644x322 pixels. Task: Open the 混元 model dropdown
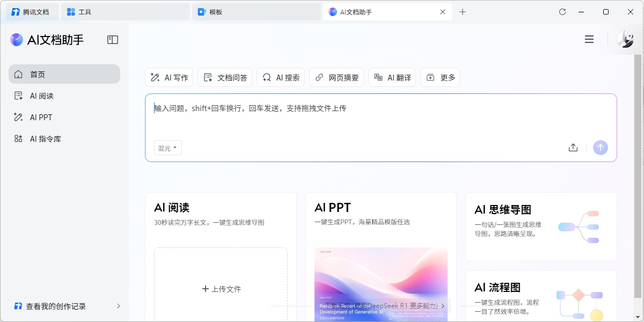(x=167, y=148)
